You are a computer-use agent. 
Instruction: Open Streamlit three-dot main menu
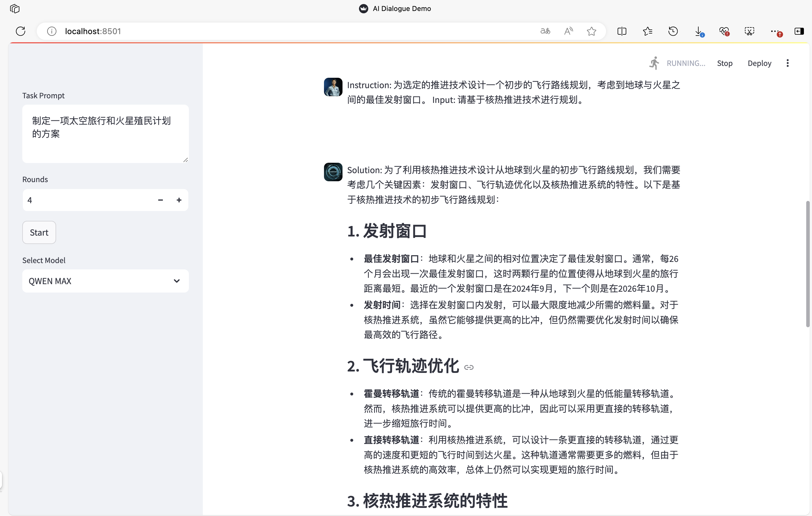coord(787,63)
